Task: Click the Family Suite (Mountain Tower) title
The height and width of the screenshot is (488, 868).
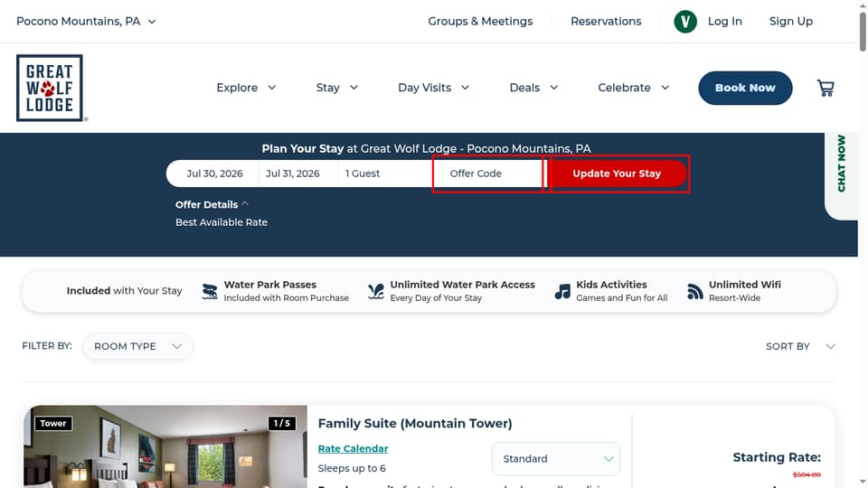Action: [415, 423]
